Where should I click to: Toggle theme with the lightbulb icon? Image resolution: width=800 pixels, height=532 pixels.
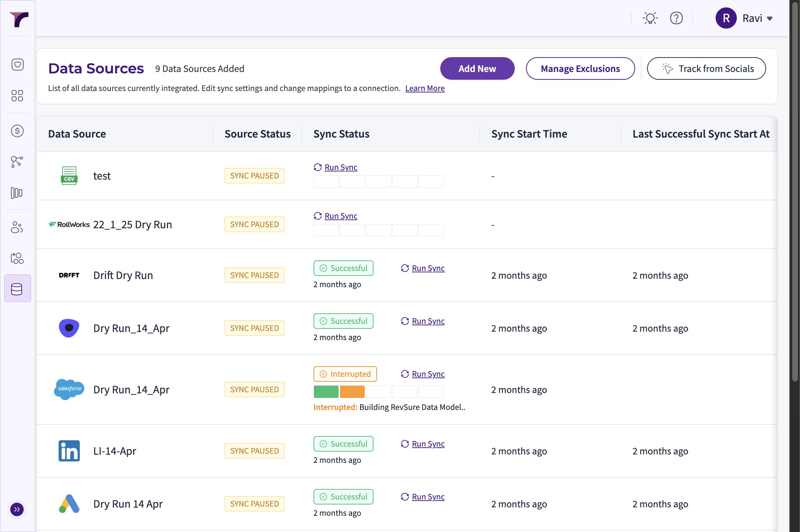[650, 18]
